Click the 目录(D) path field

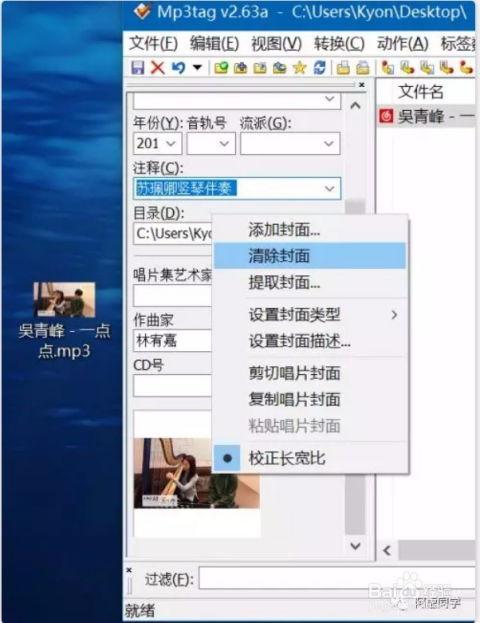173,234
